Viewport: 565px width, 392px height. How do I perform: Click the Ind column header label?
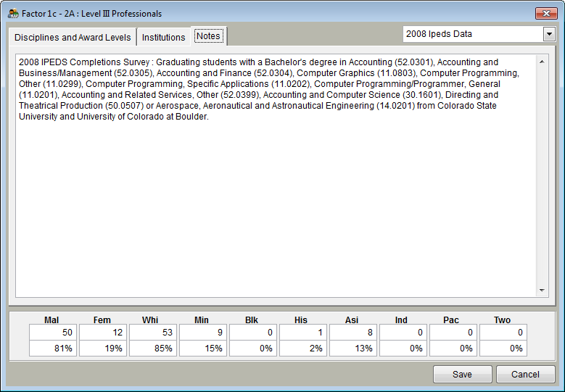tap(401, 320)
